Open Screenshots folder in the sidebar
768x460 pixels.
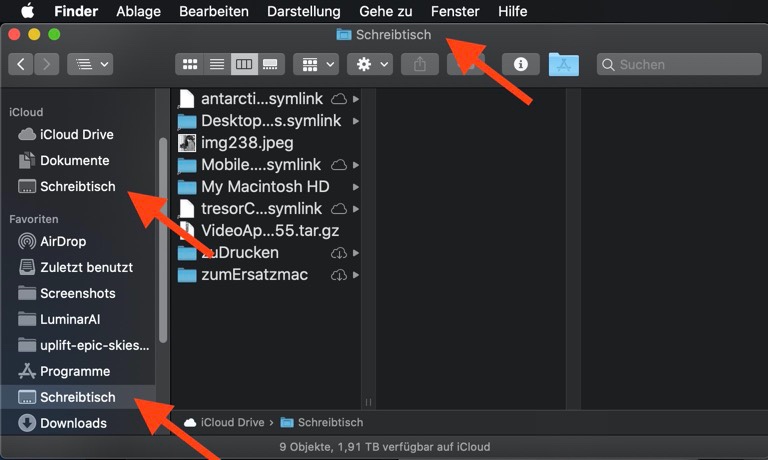click(78, 293)
